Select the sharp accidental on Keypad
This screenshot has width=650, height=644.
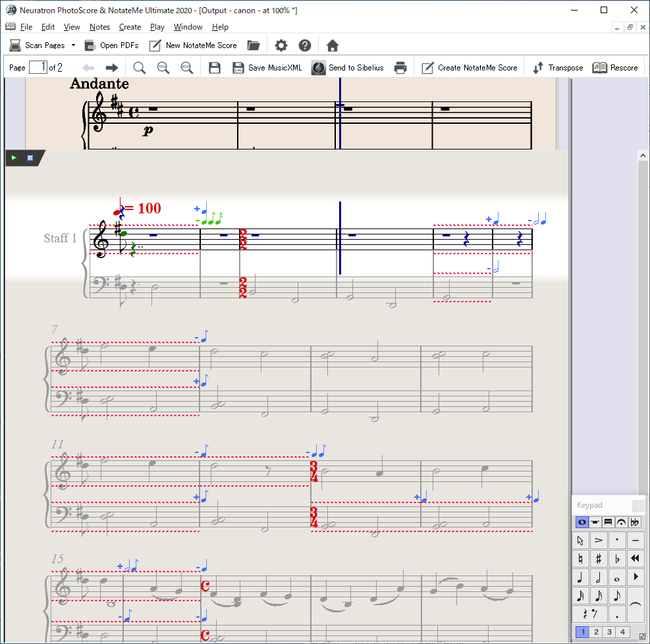click(x=599, y=559)
